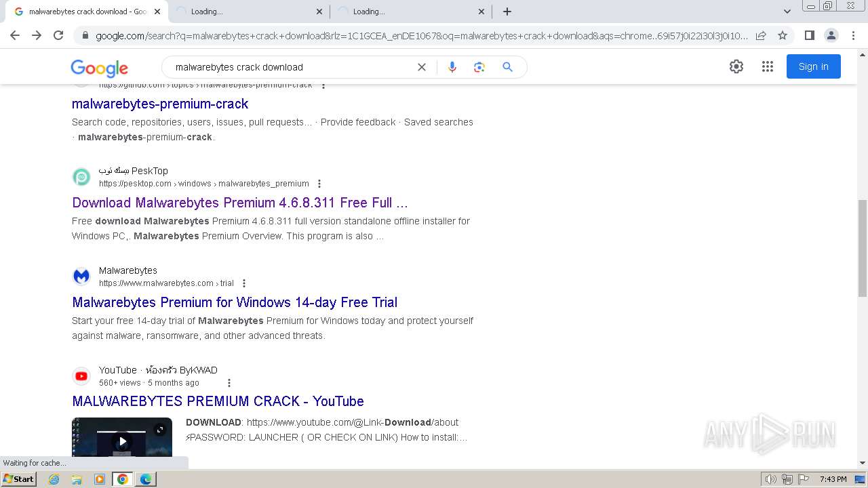This screenshot has height=488, width=868.
Task: Go forward to the next page
Action: point(37,35)
